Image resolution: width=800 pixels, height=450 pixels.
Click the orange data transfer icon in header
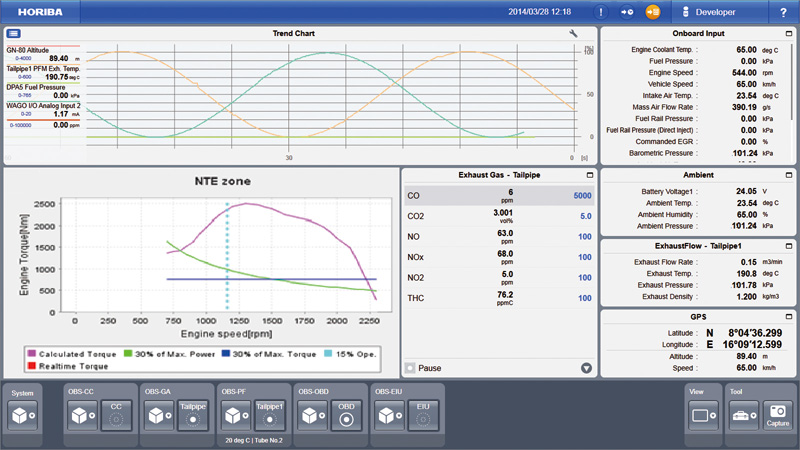[x=653, y=12]
